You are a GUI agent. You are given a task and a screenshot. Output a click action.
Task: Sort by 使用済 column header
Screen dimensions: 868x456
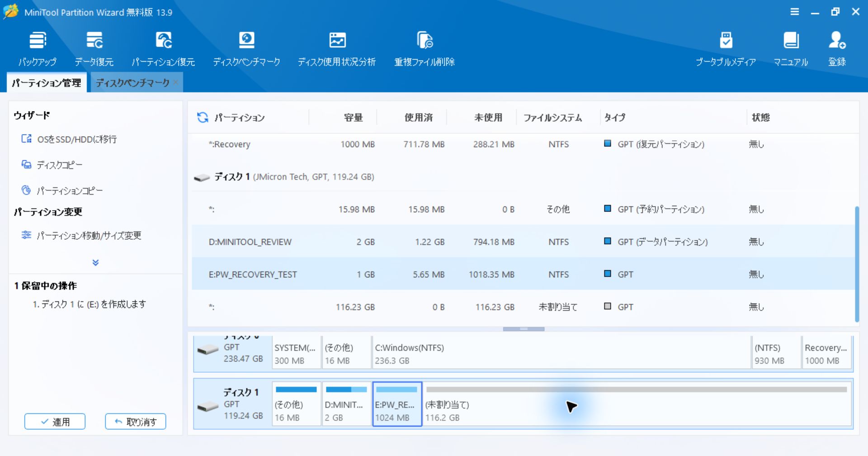[418, 118]
